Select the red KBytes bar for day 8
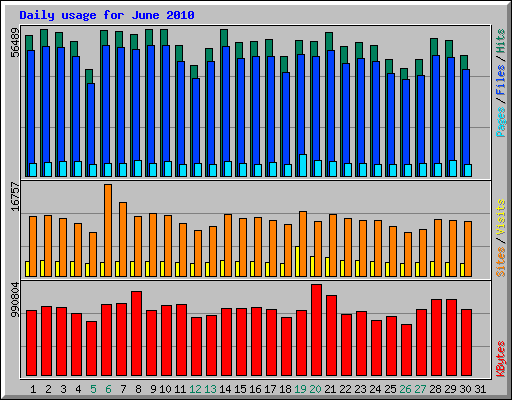 click(136, 333)
